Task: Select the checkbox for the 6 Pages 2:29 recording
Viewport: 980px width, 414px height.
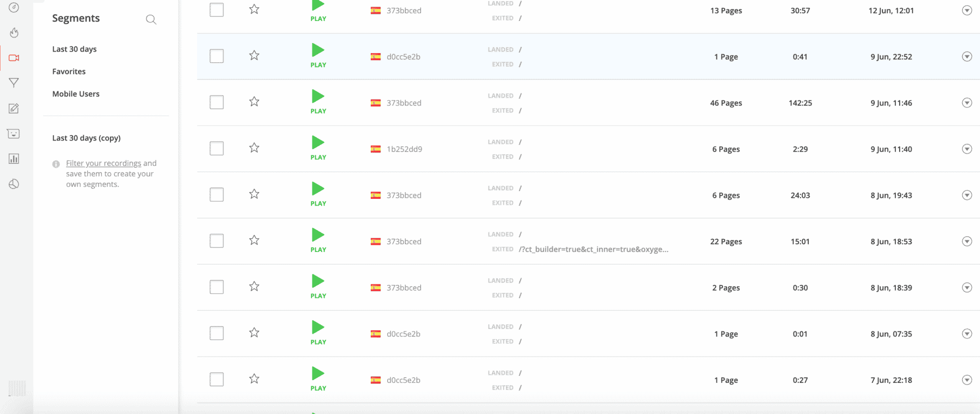Action: pos(217,148)
